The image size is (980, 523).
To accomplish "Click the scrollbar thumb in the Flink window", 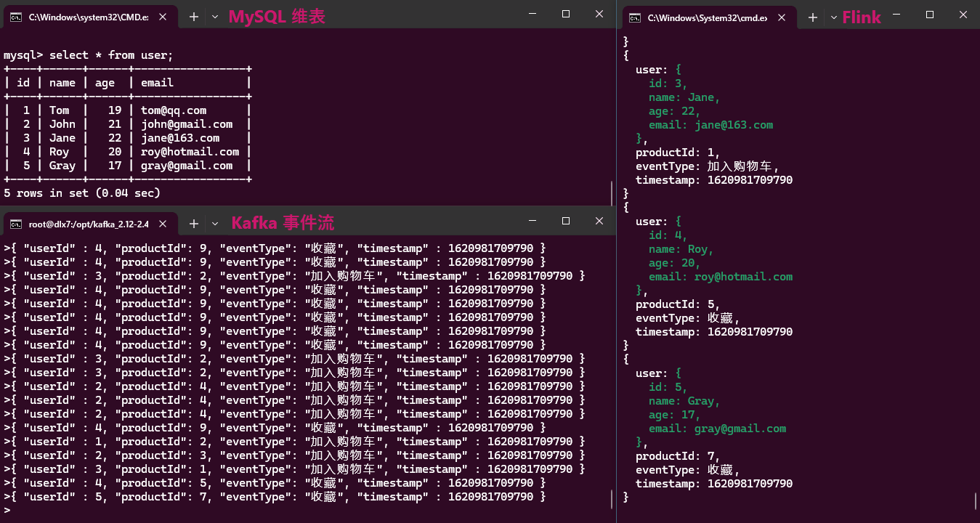I will click(976, 500).
